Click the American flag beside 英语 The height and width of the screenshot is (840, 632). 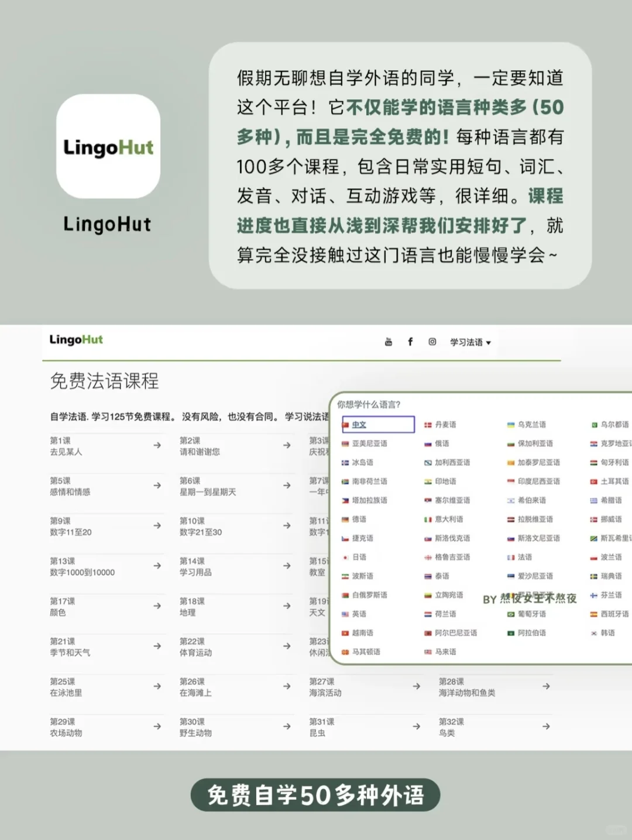pyautogui.click(x=346, y=614)
